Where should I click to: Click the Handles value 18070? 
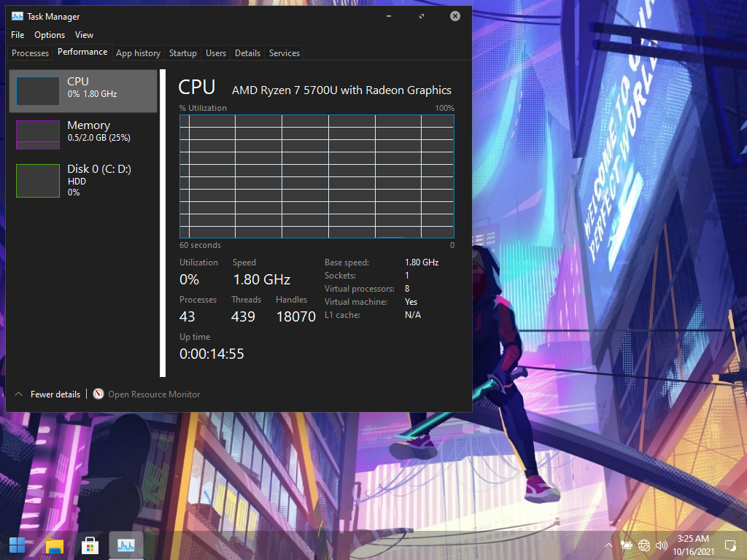(x=296, y=316)
